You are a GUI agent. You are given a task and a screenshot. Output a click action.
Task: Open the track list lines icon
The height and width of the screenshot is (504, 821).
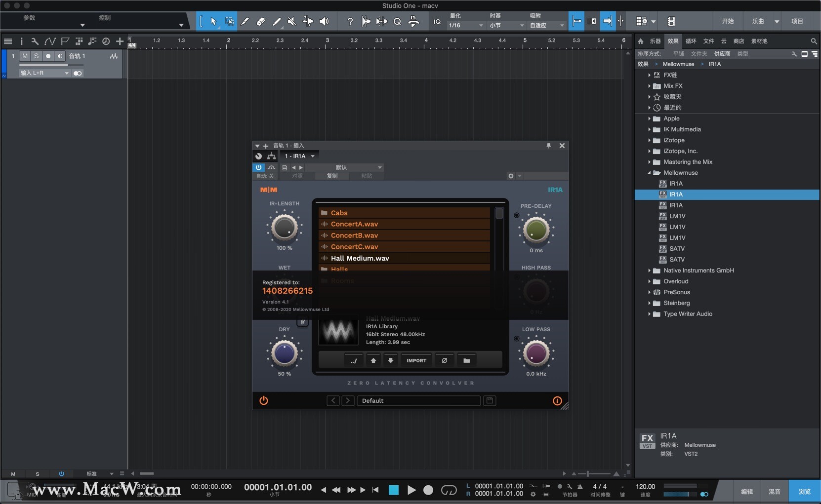8,41
